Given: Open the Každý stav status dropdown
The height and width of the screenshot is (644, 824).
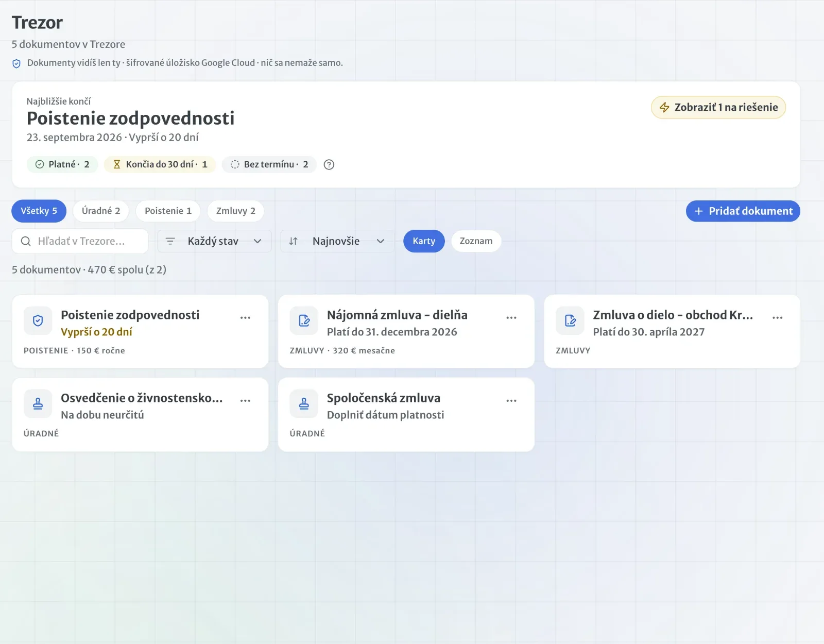Looking at the screenshot, I should (x=214, y=241).
